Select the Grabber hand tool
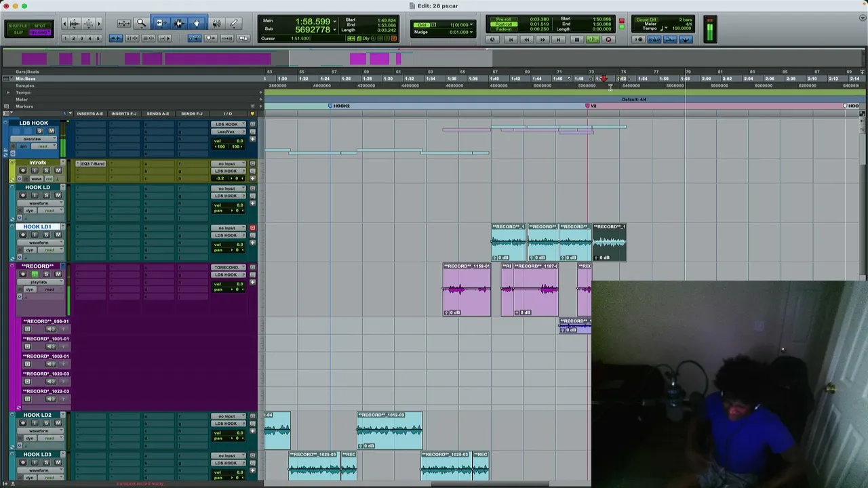 (197, 24)
